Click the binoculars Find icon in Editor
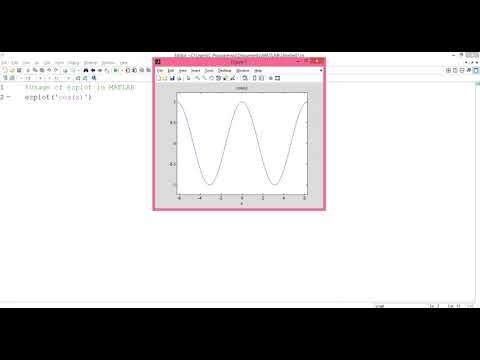The height and width of the screenshot is (360, 480). (x=86, y=70)
